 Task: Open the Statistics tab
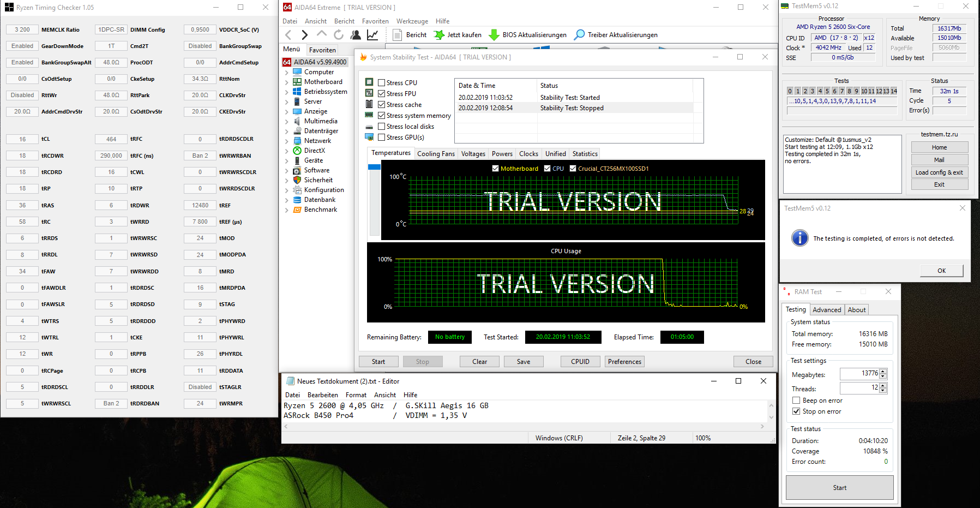585,154
